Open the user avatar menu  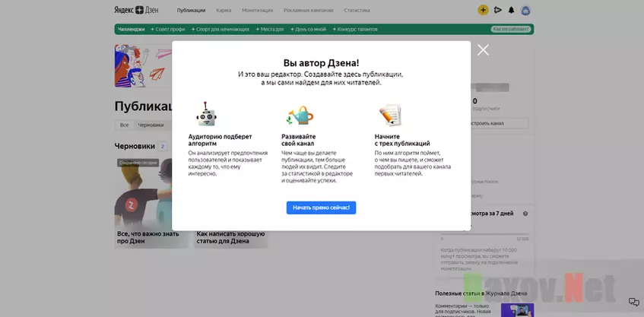click(525, 11)
